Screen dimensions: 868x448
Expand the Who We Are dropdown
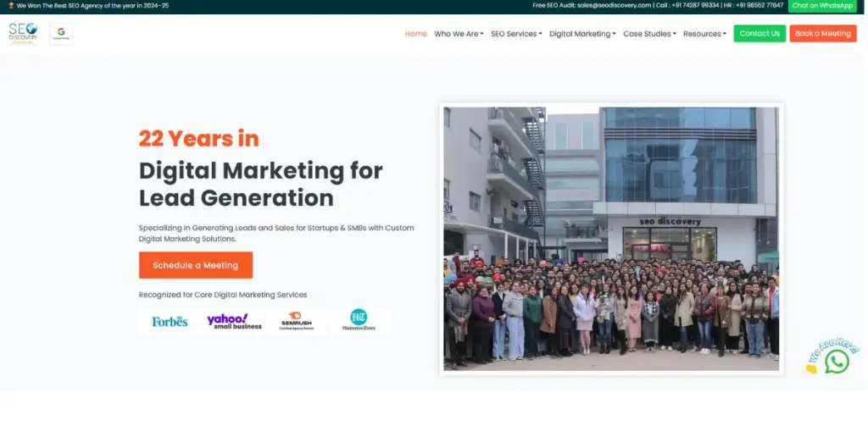(459, 34)
